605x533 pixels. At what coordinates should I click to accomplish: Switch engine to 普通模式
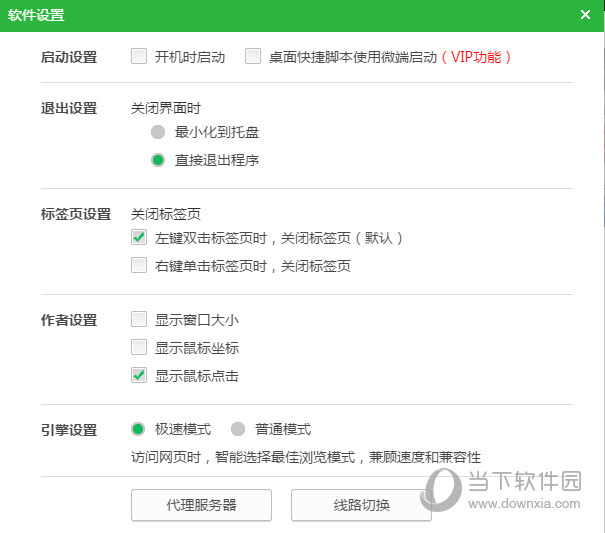click(x=238, y=429)
